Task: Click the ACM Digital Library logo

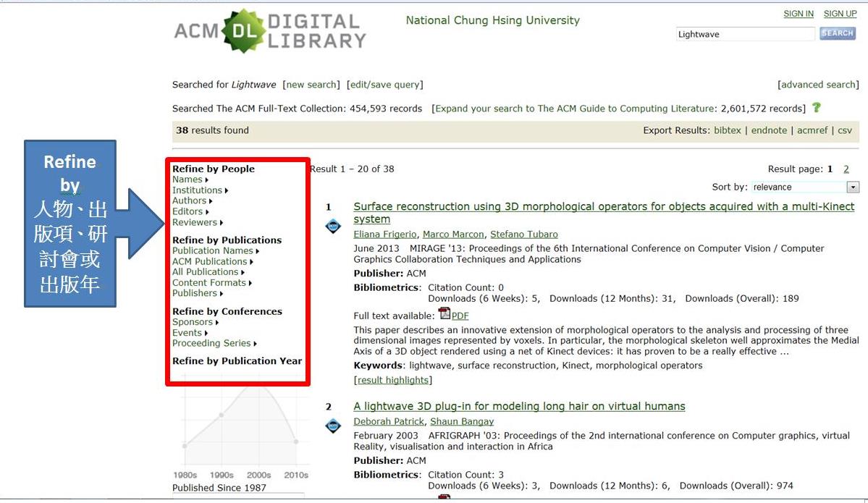Action: [x=270, y=31]
